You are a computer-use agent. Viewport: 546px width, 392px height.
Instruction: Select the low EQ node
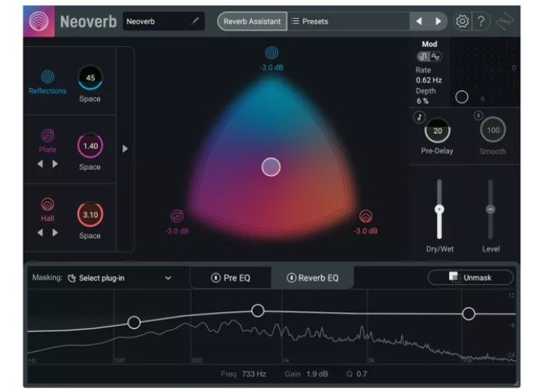pos(133,322)
